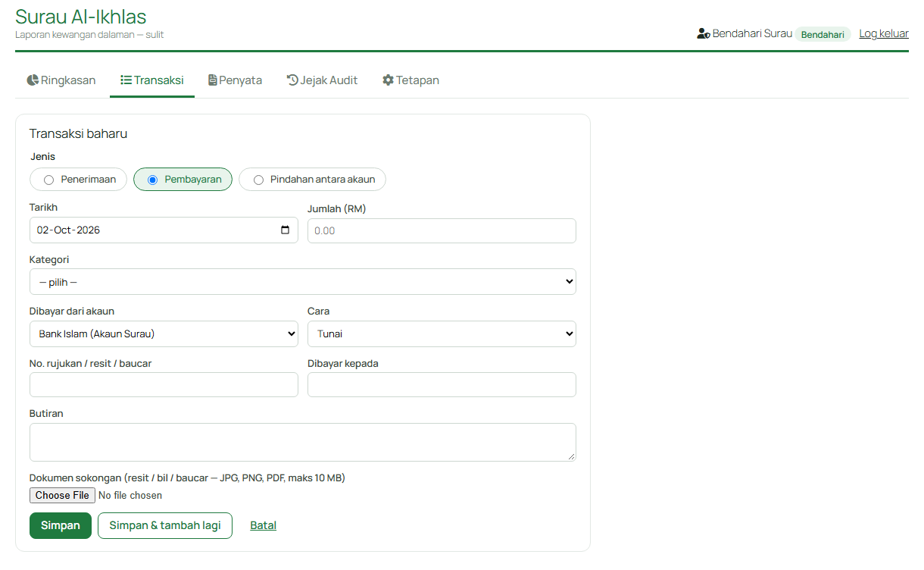Click the Tarikh date field
924x570 pixels.
pyautogui.click(x=164, y=230)
